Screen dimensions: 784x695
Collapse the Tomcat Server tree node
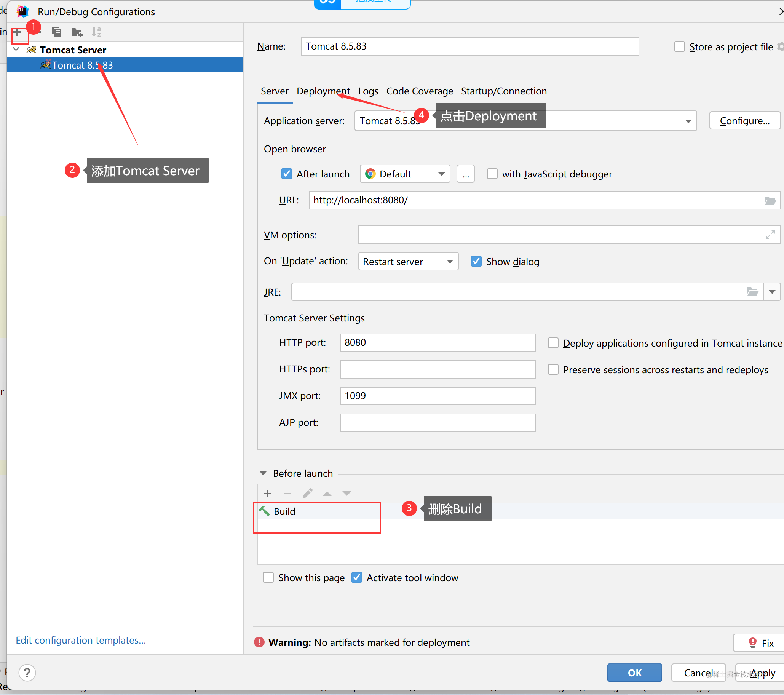pos(16,50)
